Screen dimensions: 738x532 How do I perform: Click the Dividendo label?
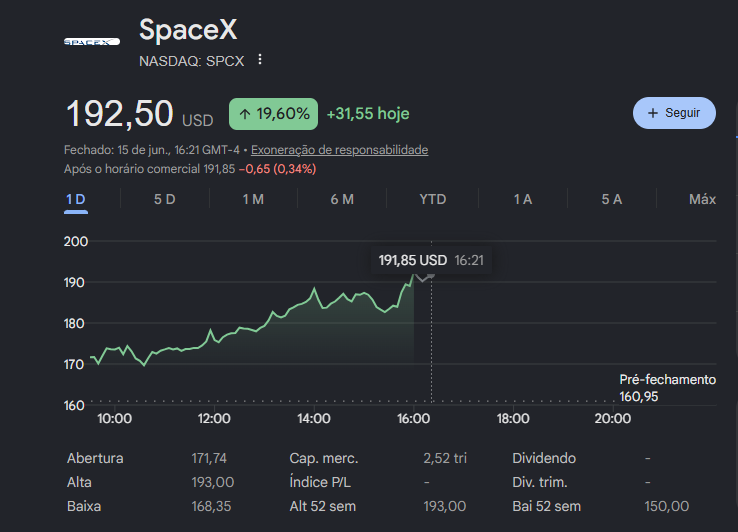click(x=544, y=459)
